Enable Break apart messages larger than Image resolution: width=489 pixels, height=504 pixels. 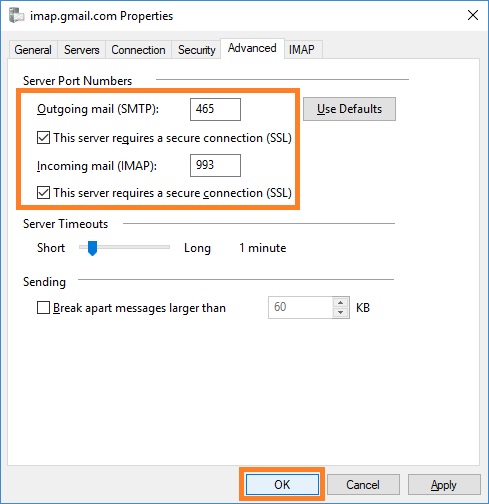coord(43,308)
